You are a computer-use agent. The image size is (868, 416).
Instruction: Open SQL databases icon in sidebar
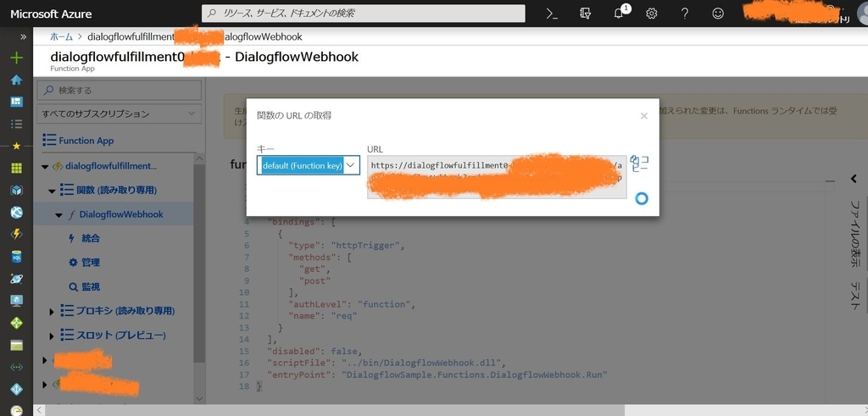click(17, 257)
